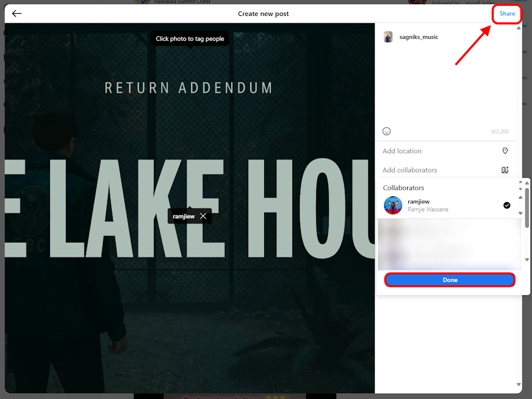Select the ramjiew collaborator name

(x=418, y=202)
